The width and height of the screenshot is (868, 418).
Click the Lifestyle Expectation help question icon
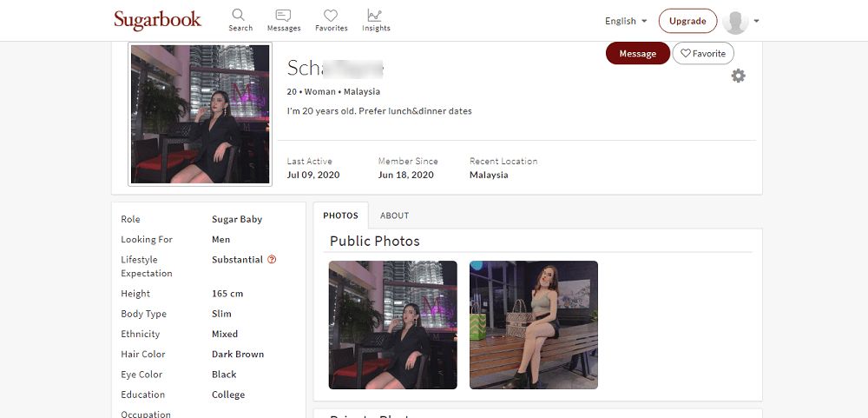pyautogui.click(x=271, y=259)
